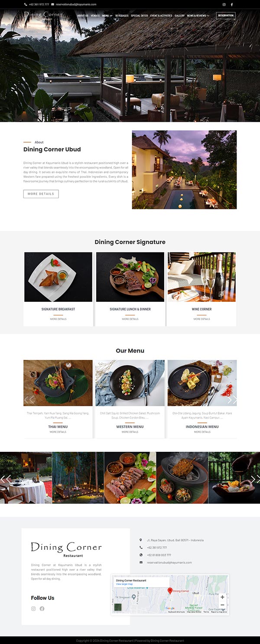Open View larger map link

124,584
